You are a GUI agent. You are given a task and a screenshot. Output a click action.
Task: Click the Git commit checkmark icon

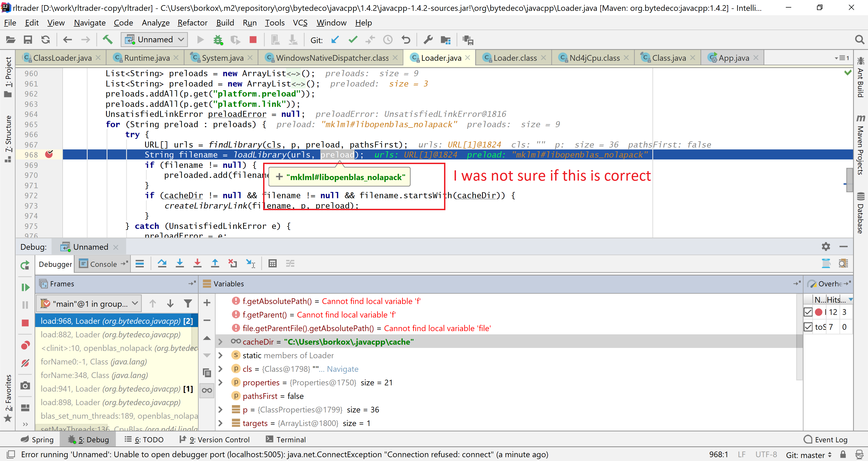tap(353, 40)
